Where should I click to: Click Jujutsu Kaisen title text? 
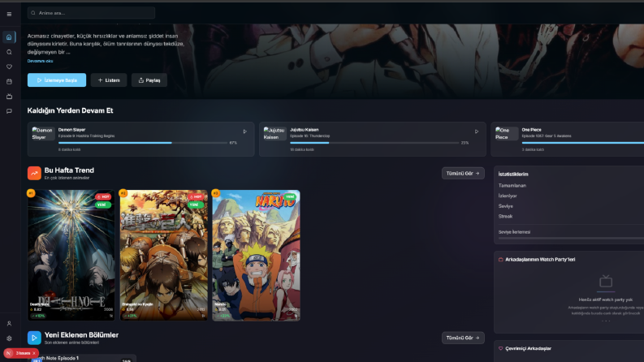tap(305, 130)
